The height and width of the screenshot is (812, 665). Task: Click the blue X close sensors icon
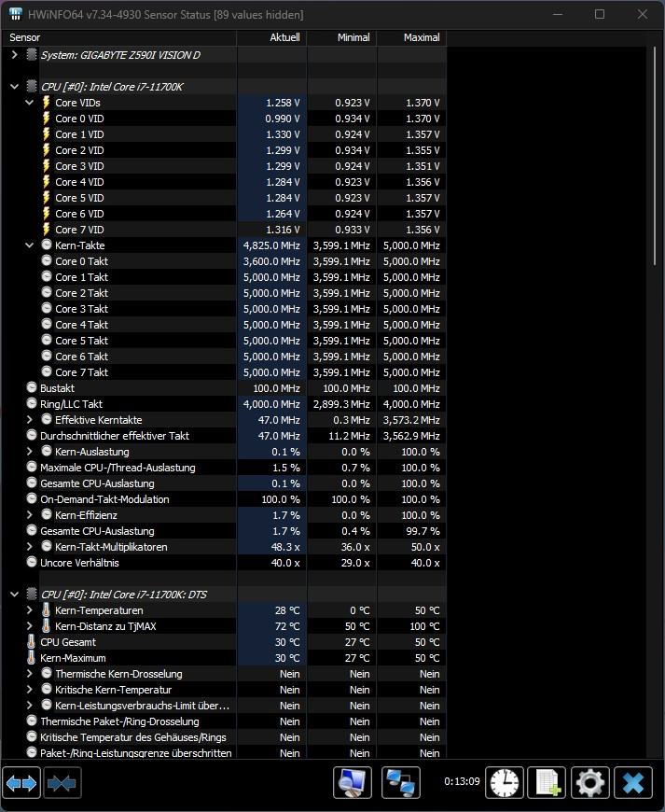[633, 782]
